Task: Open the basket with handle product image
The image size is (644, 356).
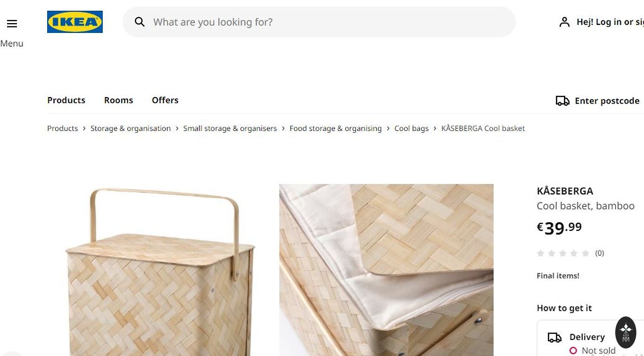Action: 159,270
